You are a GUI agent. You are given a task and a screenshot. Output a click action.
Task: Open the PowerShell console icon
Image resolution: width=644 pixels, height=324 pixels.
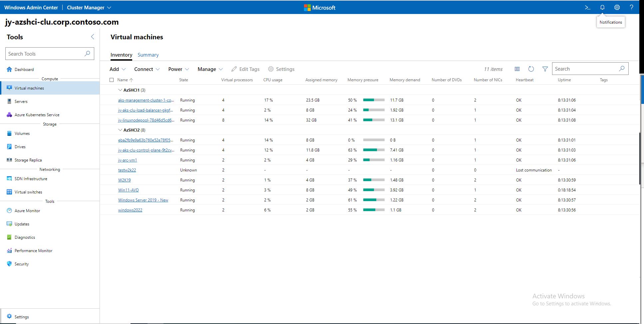click(587, 7)
